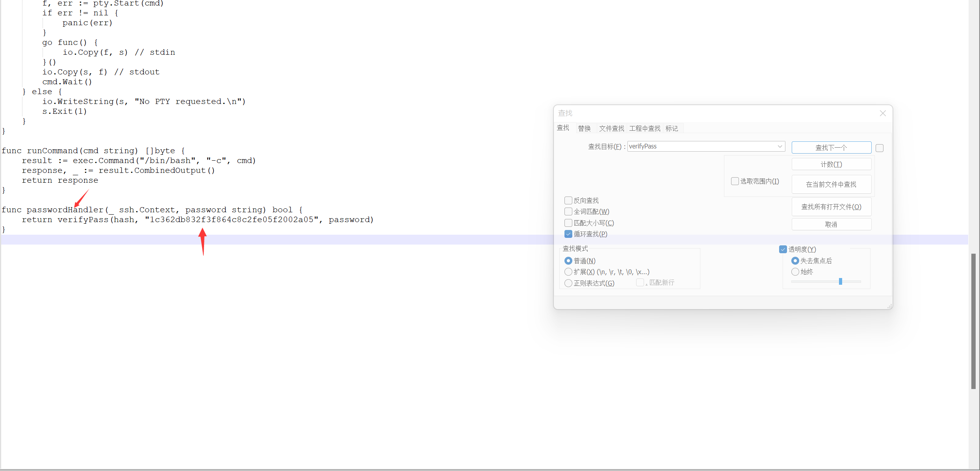Click 查找所有打开文件 button
The width and height of the screenshot is (980, 471).
point(831,207)
